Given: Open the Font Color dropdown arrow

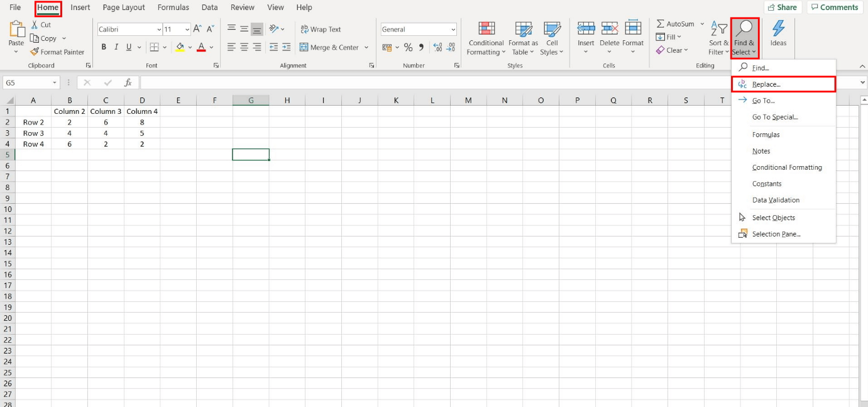Looking at the screenshot, I should (211, 47).
